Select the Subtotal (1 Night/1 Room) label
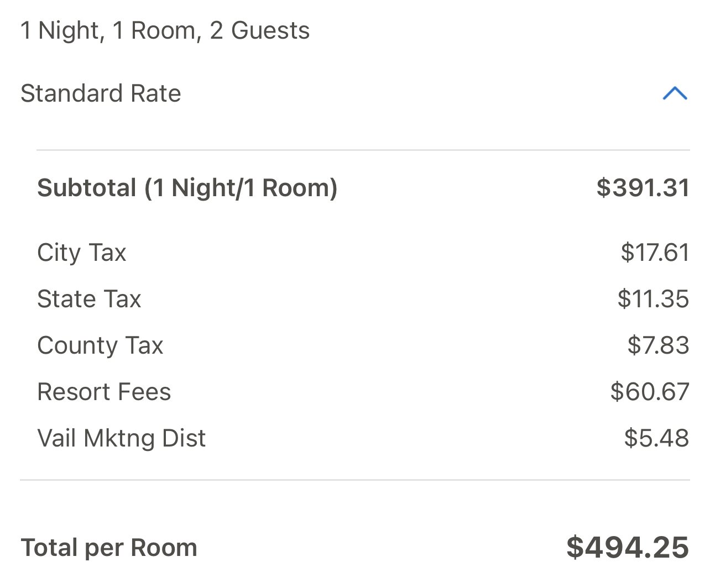This screenshot has width=710, height=588. 187,188
